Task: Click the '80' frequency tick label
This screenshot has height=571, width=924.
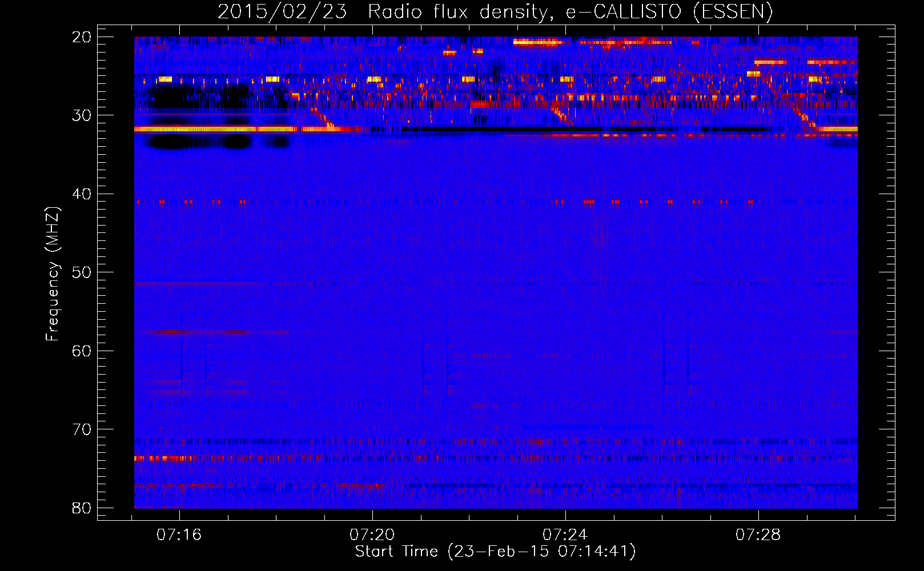Action: (82, 508)
